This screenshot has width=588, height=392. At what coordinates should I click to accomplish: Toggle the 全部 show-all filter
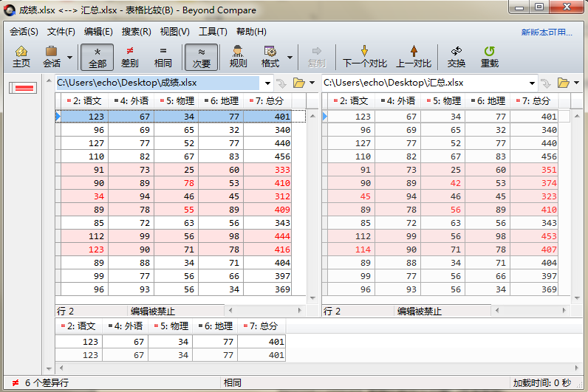(97, 57)
